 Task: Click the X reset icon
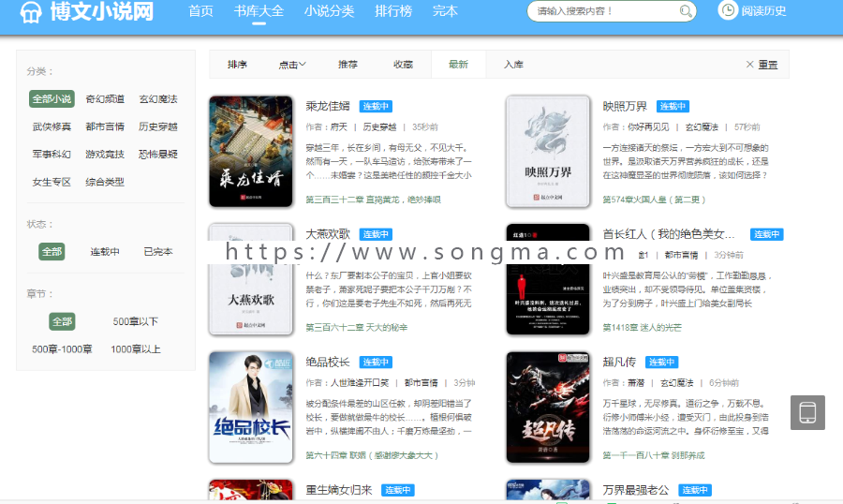(x=749, y=65)
